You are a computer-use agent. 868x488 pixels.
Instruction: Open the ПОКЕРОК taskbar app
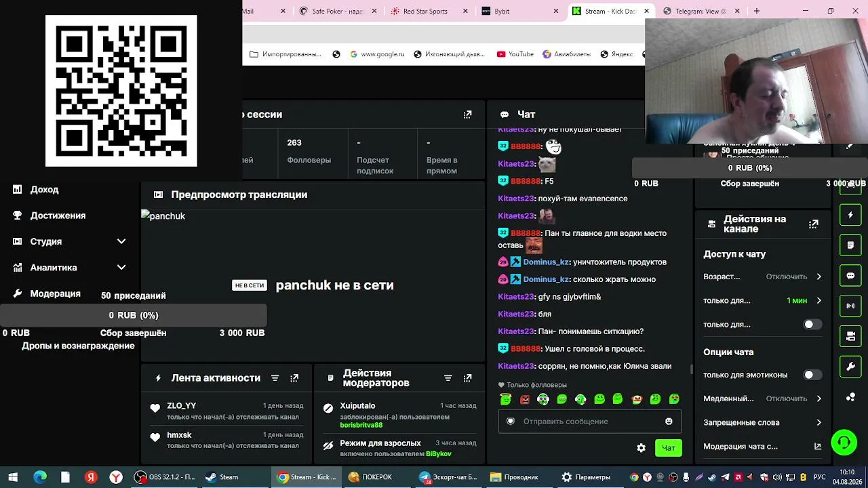[370, 477]
